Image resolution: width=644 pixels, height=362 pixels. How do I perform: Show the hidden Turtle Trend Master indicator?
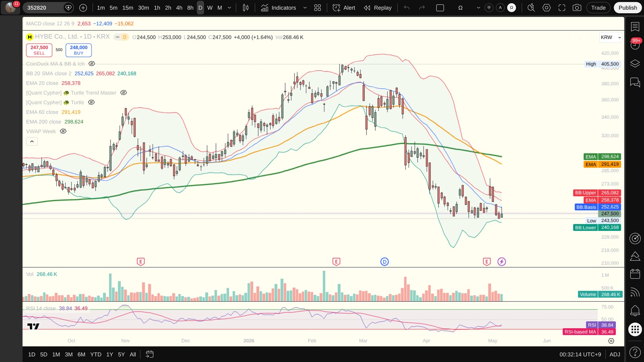click(x=124, y=93)
